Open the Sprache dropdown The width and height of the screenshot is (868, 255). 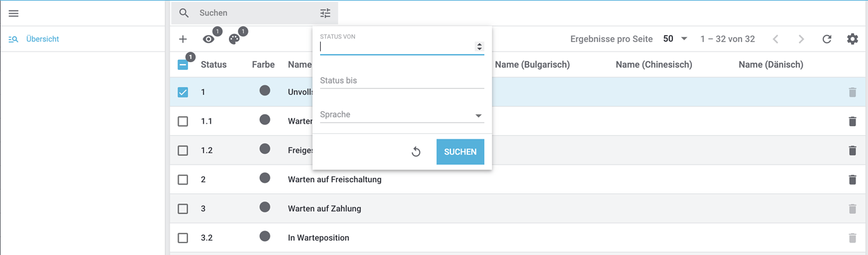click(x=401, y=115)
